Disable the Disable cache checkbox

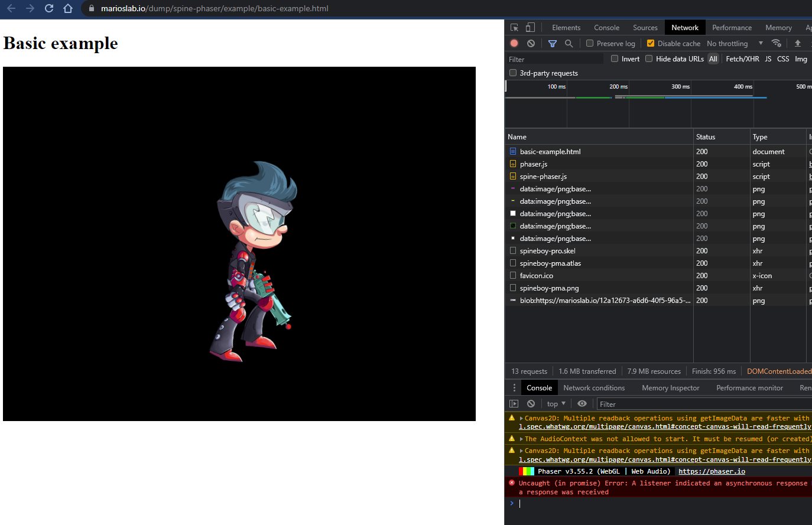coord(651,43)
